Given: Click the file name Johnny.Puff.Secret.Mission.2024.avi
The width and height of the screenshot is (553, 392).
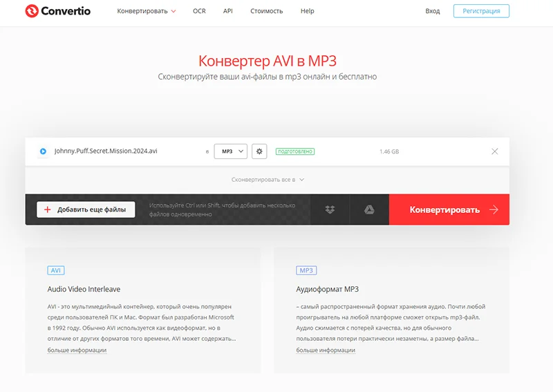Looking at the screenshot, I should tap(106, 151).
